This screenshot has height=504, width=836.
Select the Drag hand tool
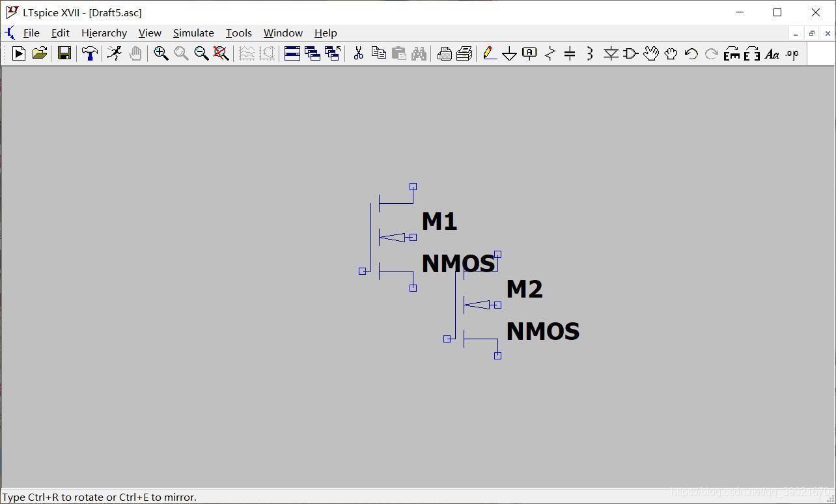click(x=671, y=53)
